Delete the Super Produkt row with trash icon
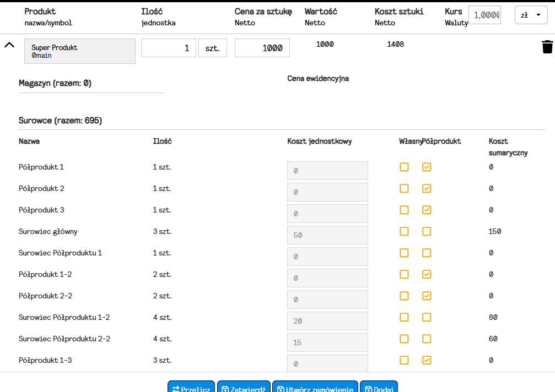Screen dimensions: 555x392 coord(547,47)
